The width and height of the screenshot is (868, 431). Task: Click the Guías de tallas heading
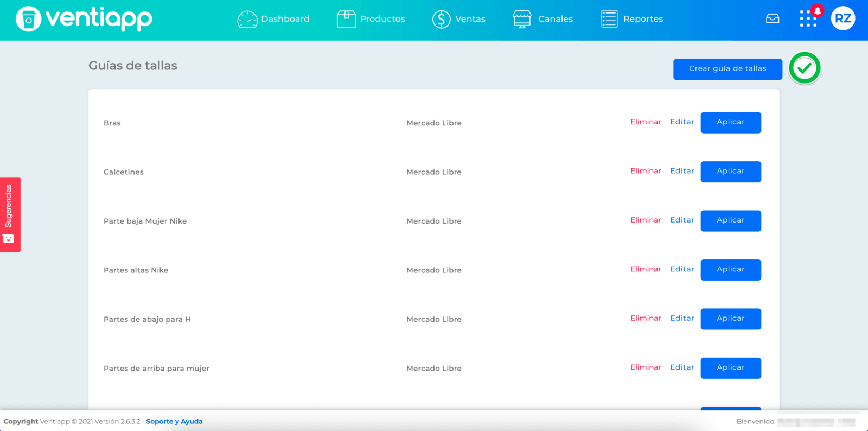(x=133, y=66)
